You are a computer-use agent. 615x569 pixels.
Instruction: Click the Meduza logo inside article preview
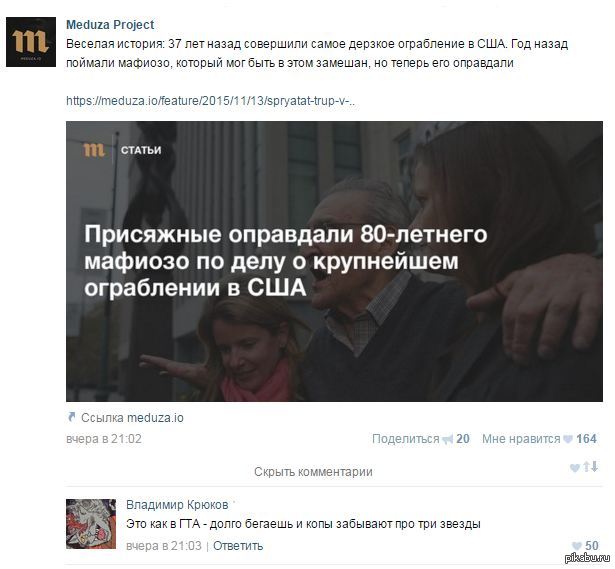(93, 150)
